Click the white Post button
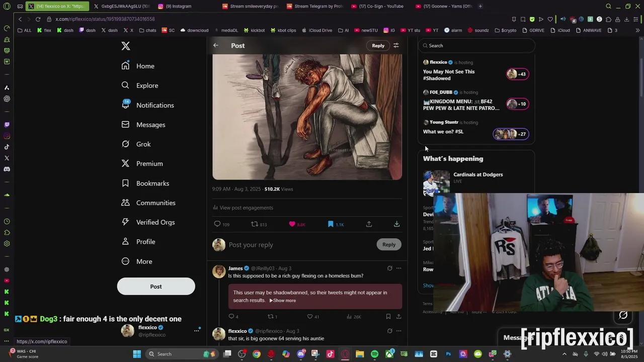The image size is (644, 362). [x=156, y=286]
